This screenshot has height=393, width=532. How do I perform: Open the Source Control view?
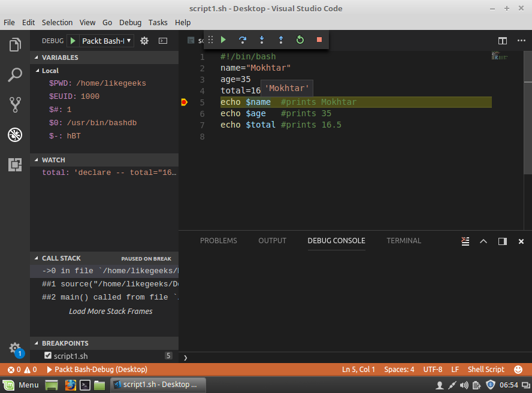[15, 105]
